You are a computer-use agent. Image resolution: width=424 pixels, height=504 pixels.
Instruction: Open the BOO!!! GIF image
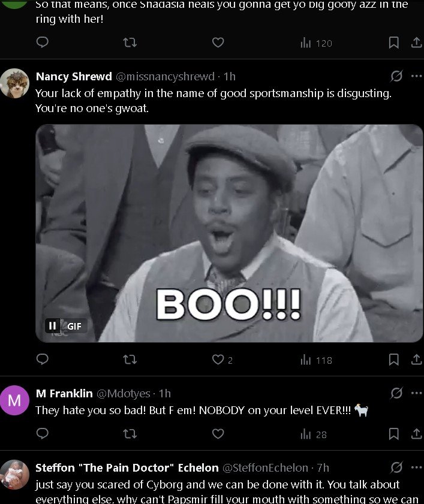[229, 233]
